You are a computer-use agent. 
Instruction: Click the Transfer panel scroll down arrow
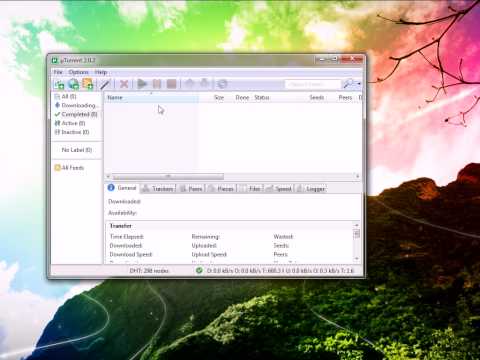pyautogui.click(x=357, y=259)
